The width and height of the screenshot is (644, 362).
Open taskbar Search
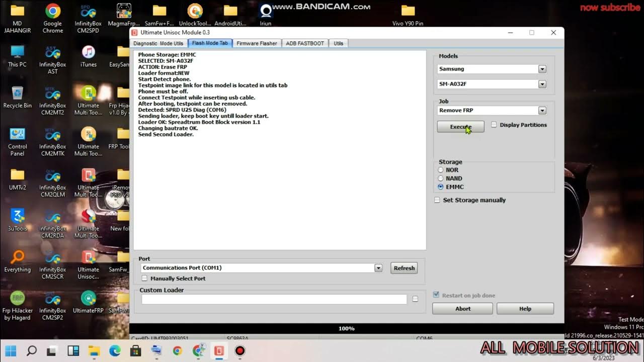[31, 350]
